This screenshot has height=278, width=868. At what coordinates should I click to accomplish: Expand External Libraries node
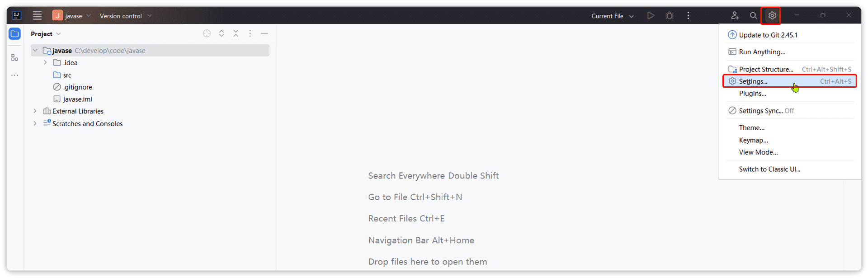tap(35, 111)
